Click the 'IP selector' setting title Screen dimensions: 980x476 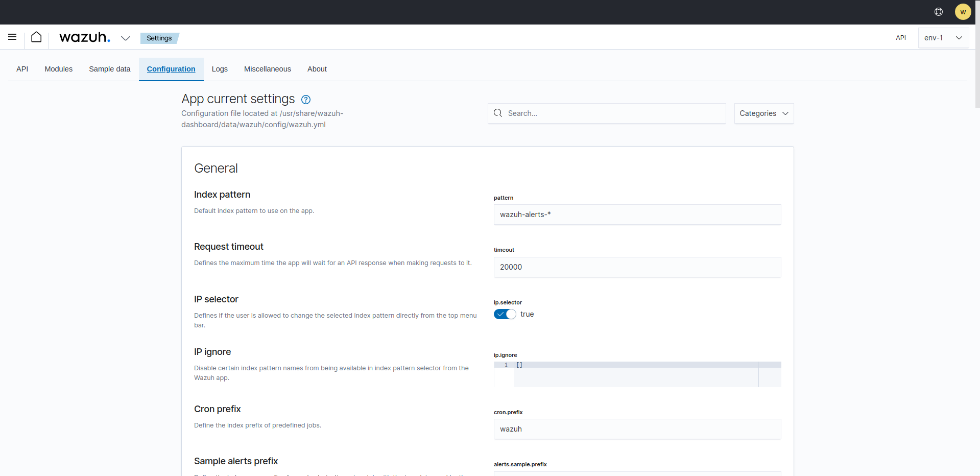(216, 299)
